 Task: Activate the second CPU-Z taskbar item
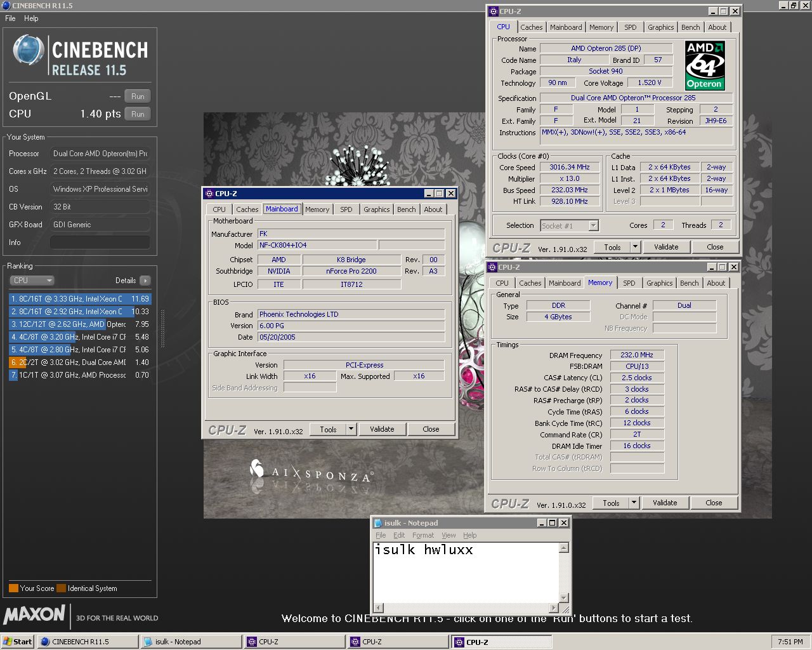click(398, 642)
